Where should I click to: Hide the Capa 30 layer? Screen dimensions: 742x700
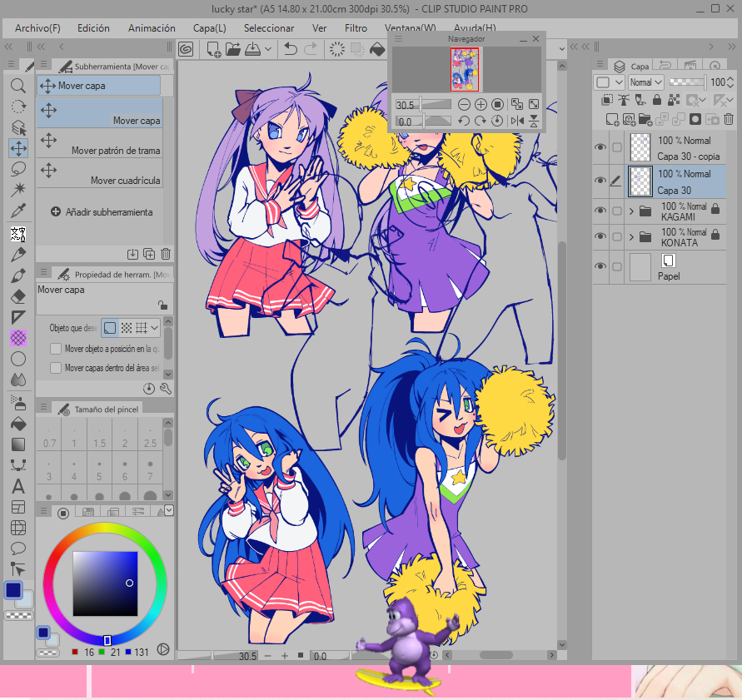600,181
